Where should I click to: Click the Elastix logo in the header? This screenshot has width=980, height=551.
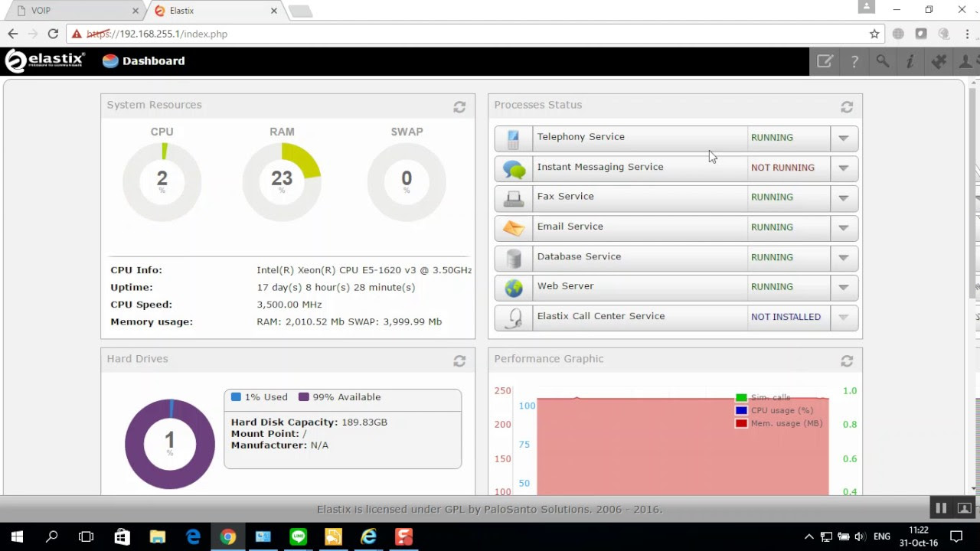[44, 60]
